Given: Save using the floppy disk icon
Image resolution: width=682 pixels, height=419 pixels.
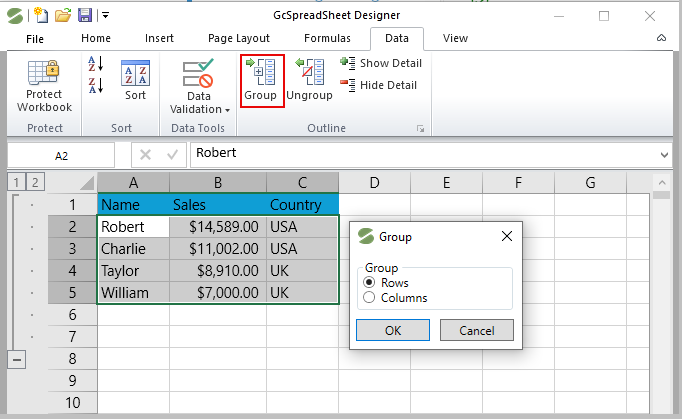Looking at the screenshot, I should 85,16.
